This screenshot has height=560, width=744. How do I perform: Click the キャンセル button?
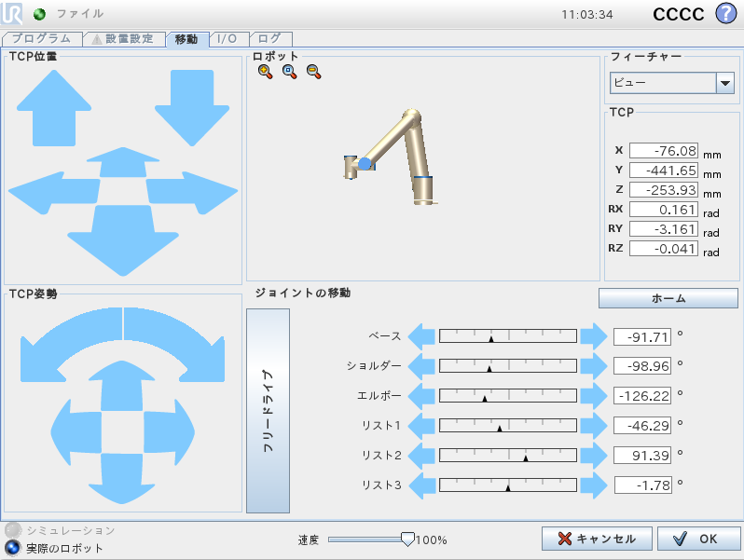pos(597,539)
